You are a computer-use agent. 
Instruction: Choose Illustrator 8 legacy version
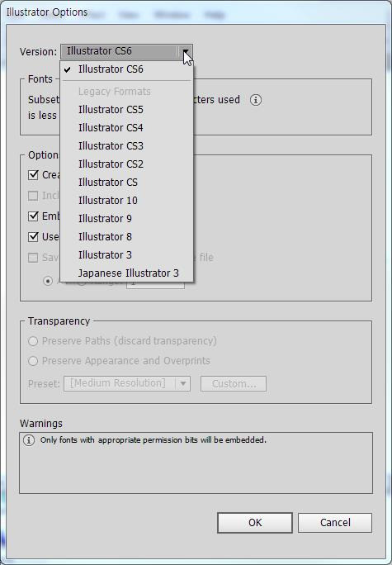126,237
